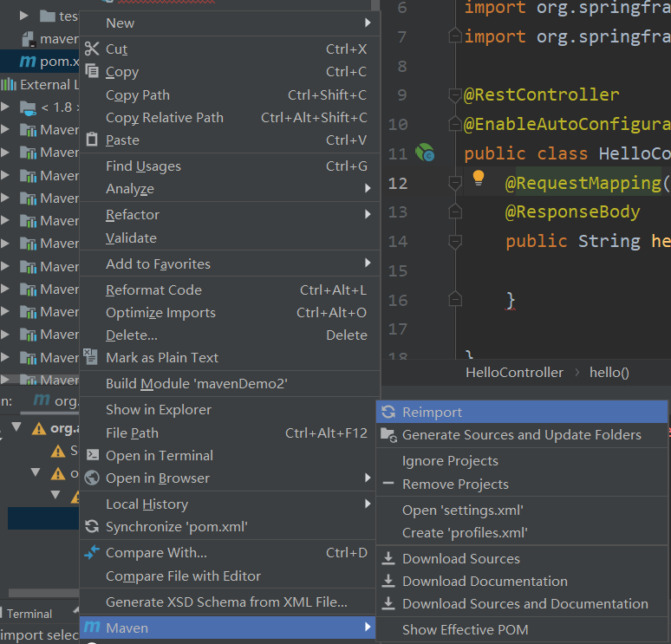Click the Download Sources arrow icon
671x644 pixels.
tap(388, 559)
